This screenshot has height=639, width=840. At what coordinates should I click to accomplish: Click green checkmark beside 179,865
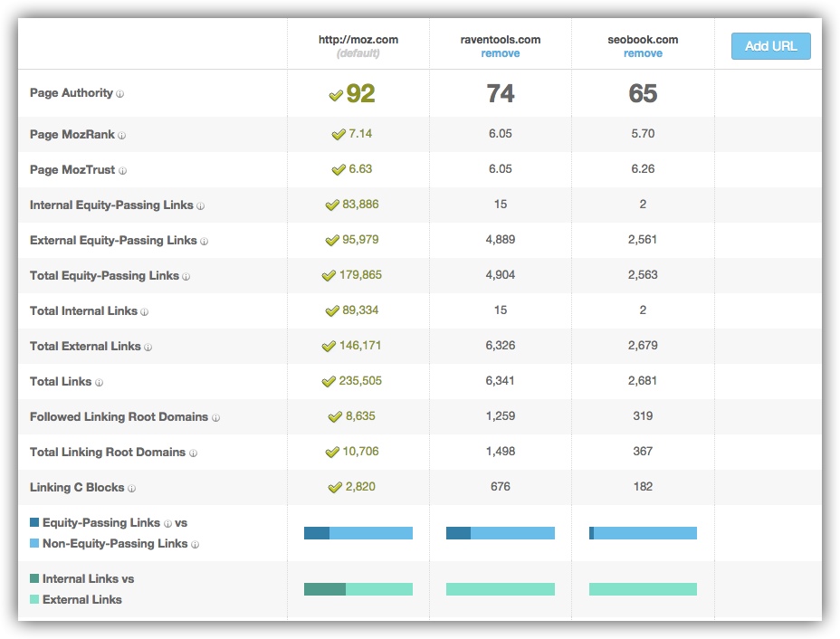point(329,276)
